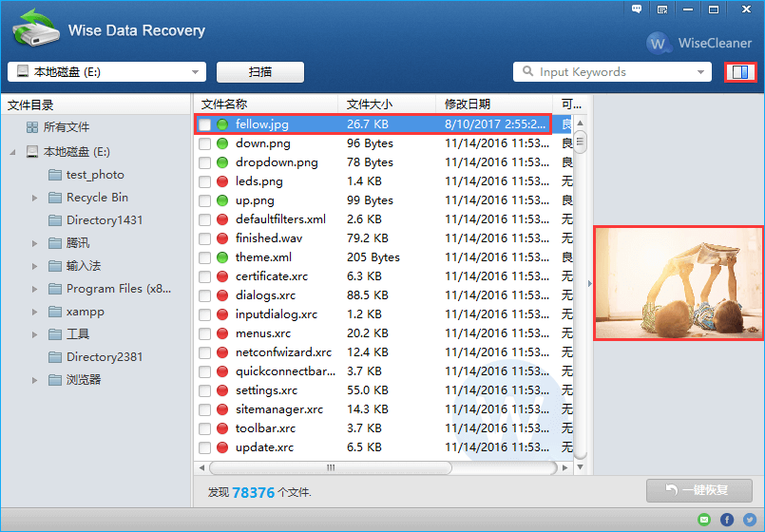
Task: Open the search keywords dropdown arrow
Action: click(x=701, y=72)
